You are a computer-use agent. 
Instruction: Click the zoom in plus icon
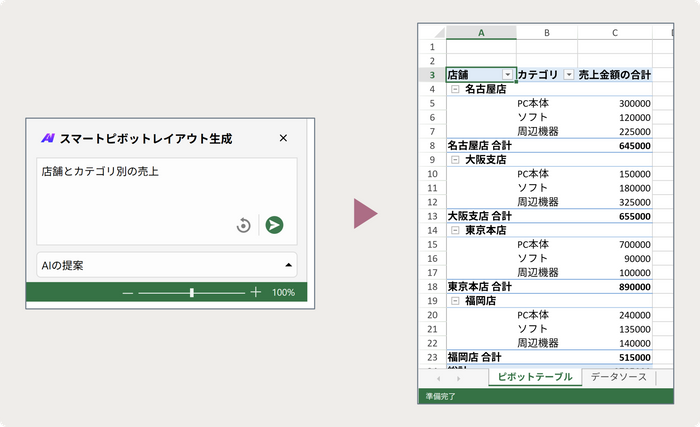point(256,292)
